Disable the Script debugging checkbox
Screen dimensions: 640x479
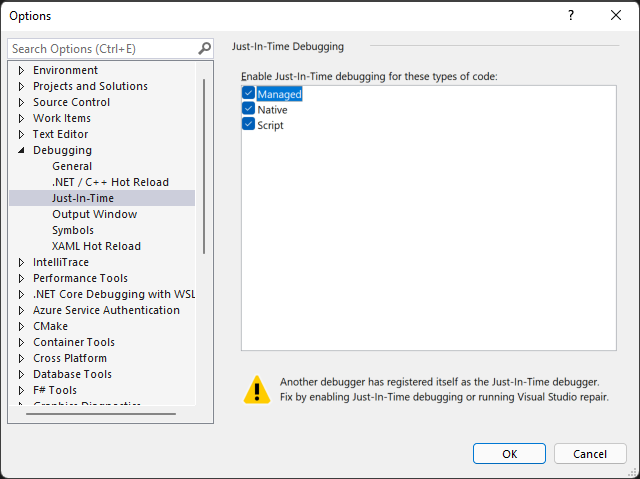(x=248, y=125)
